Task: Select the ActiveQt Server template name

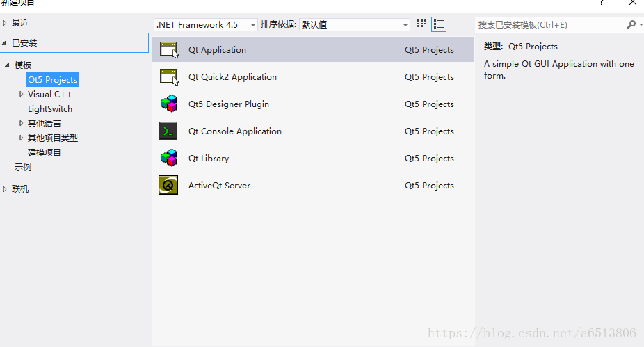Action: pyautogui.click(x=219, y=185)
